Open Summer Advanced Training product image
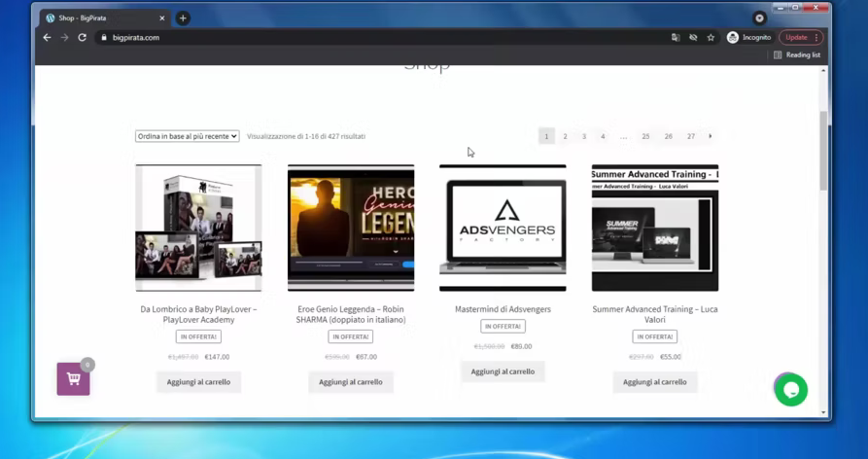 pos(655,228)
